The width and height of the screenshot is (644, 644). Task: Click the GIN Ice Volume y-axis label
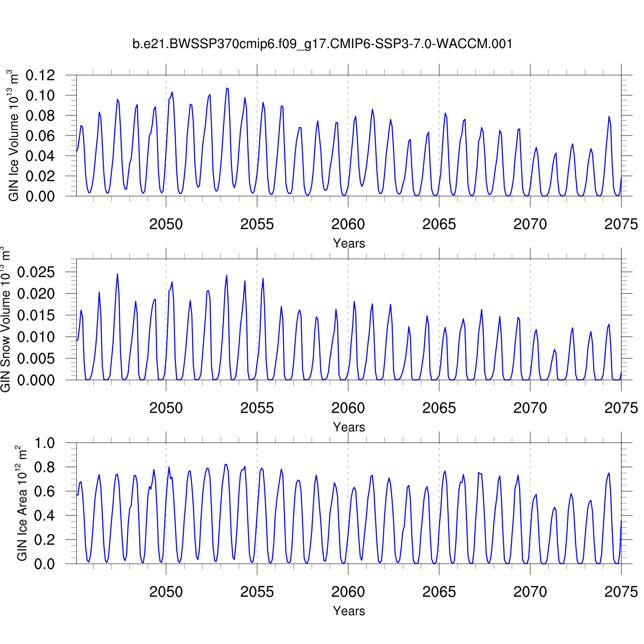[14, 136]
